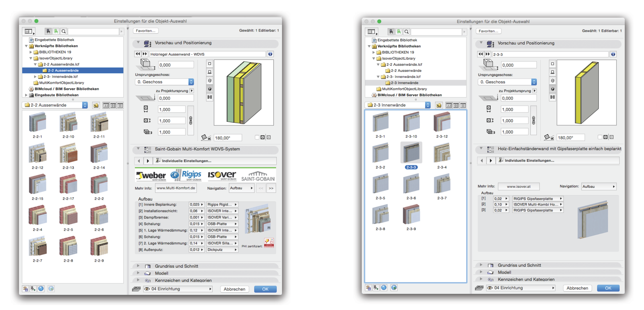This screenshot has width=644, height=310.
Task: Click the Favoriten... button in the left dialog
Action: (x=146, y=31)
